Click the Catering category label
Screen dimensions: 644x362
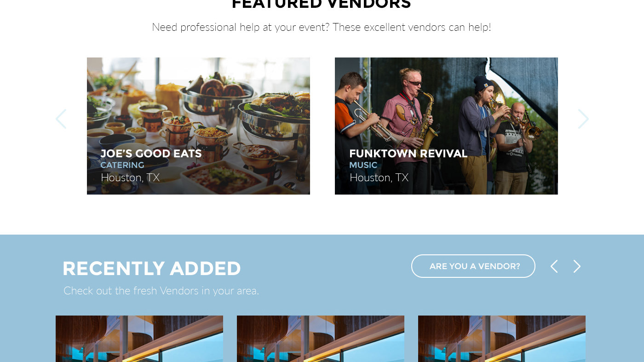tap(122, 165)
